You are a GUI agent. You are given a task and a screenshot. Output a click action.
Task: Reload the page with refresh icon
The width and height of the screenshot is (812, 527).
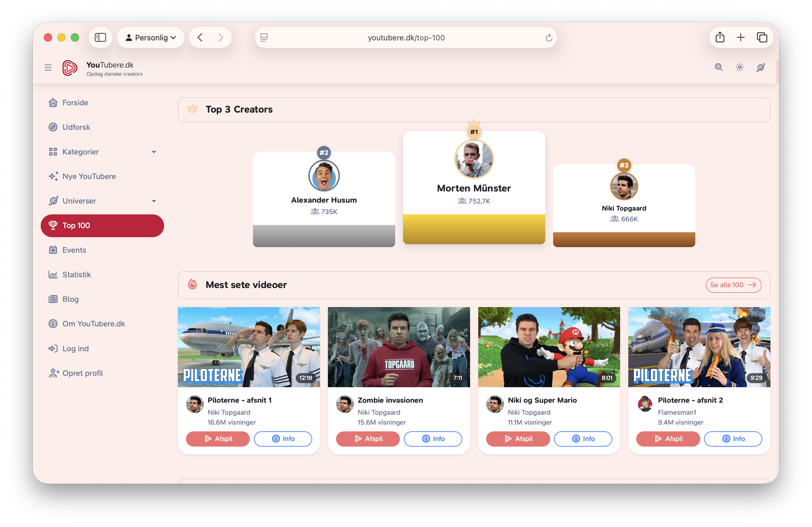[549, 38]
